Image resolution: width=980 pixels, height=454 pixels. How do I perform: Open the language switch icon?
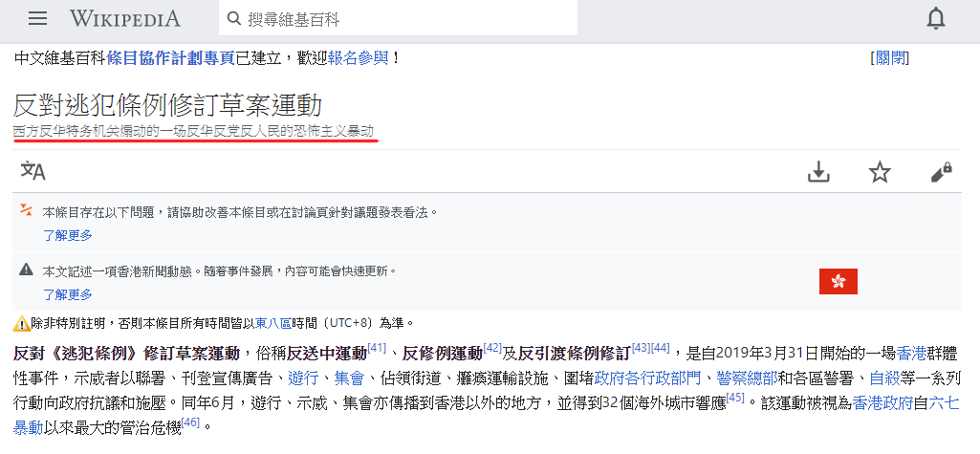click(33, 170)
